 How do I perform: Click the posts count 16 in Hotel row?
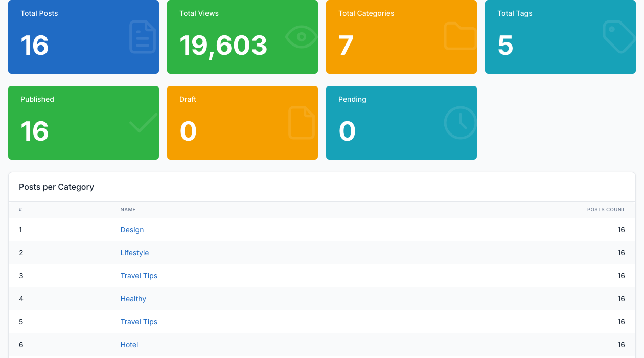pyautogui.click(x=621, y=345)
